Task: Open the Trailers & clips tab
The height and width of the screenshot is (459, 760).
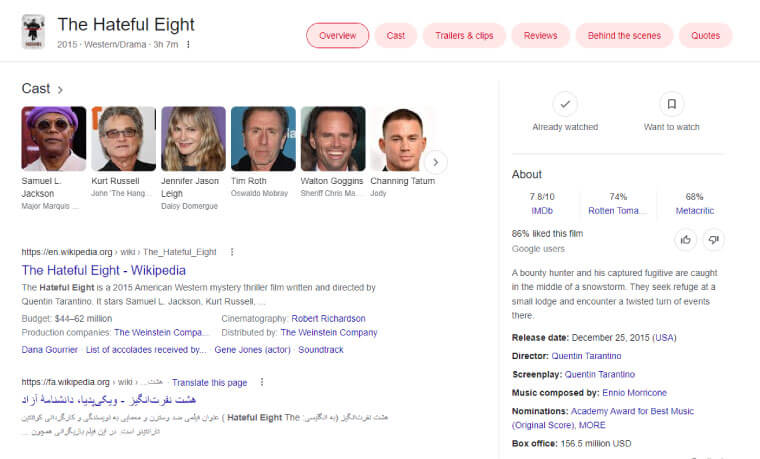Action: tap(464, 35)
